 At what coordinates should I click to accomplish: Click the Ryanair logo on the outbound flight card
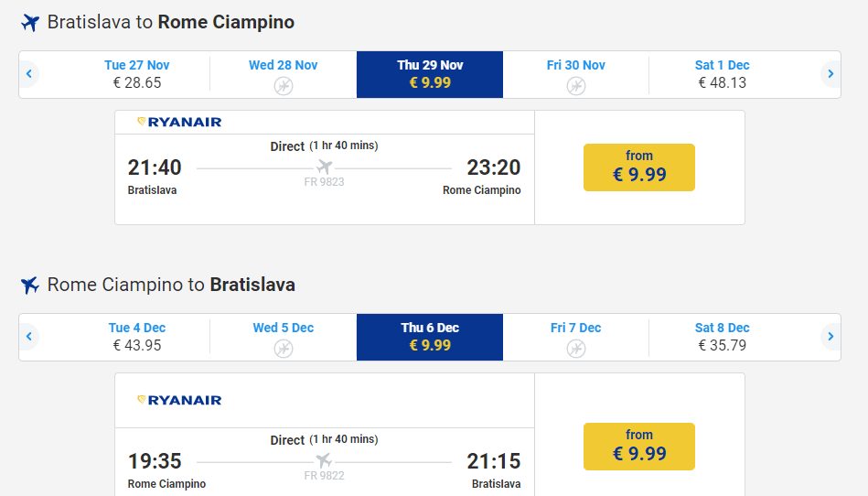point(179,122)
